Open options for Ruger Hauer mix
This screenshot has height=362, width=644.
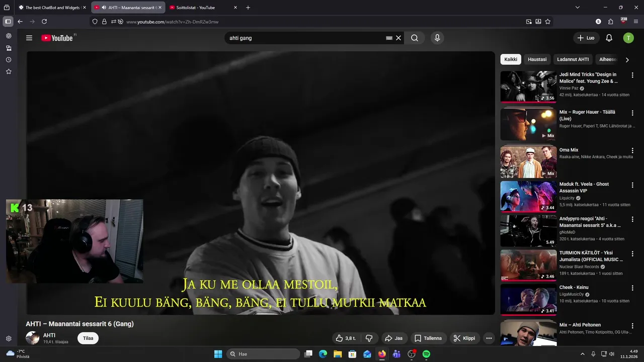tap(632, 113)
